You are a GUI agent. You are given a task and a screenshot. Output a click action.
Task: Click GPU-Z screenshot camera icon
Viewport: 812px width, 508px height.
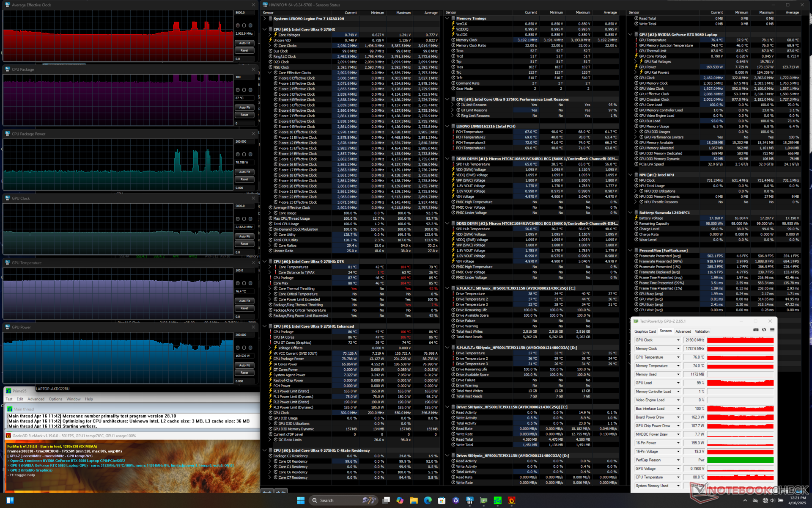[x=756, y=330]
